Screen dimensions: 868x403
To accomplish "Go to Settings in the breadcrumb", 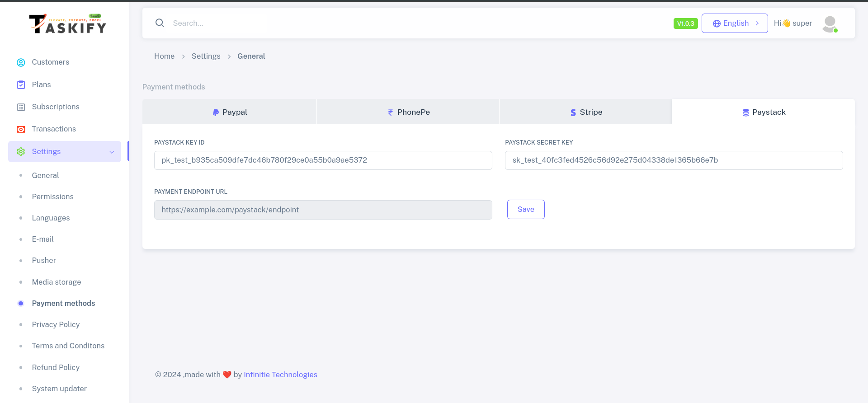I will [206, 56].
